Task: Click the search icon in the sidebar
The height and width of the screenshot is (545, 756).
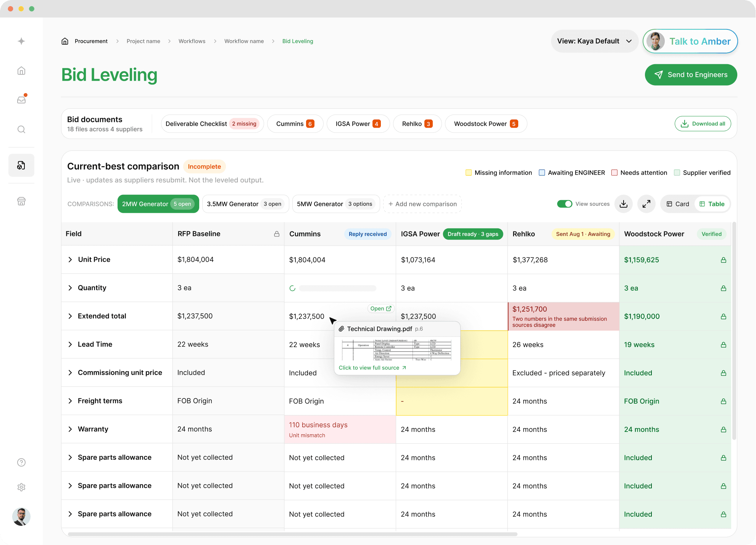Action: tap(21, 129)
